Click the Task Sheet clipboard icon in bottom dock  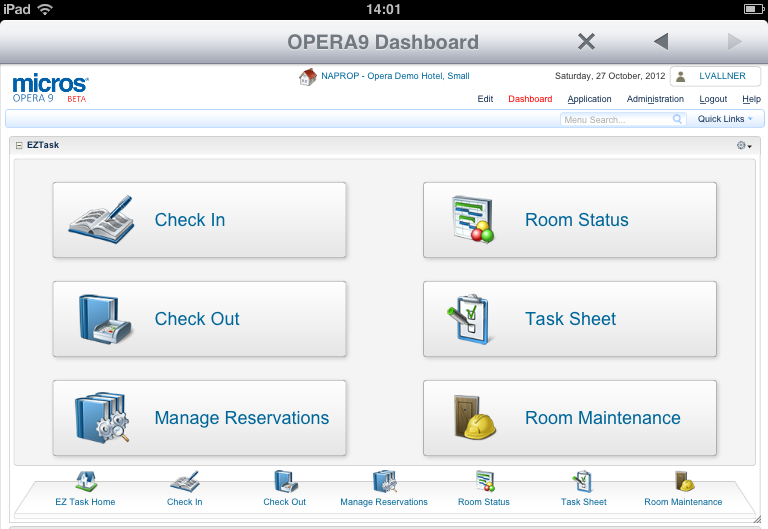point(583,481)
